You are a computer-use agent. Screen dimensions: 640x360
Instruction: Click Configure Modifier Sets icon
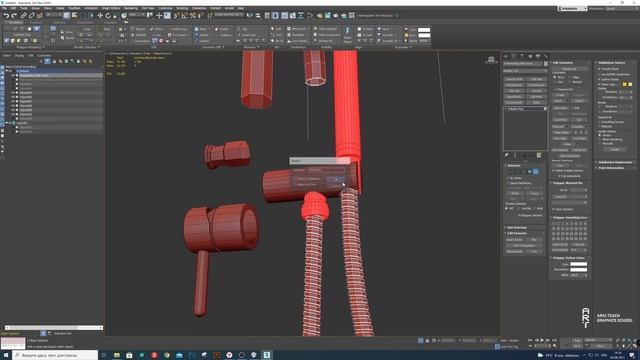click(x=539, y=155)
